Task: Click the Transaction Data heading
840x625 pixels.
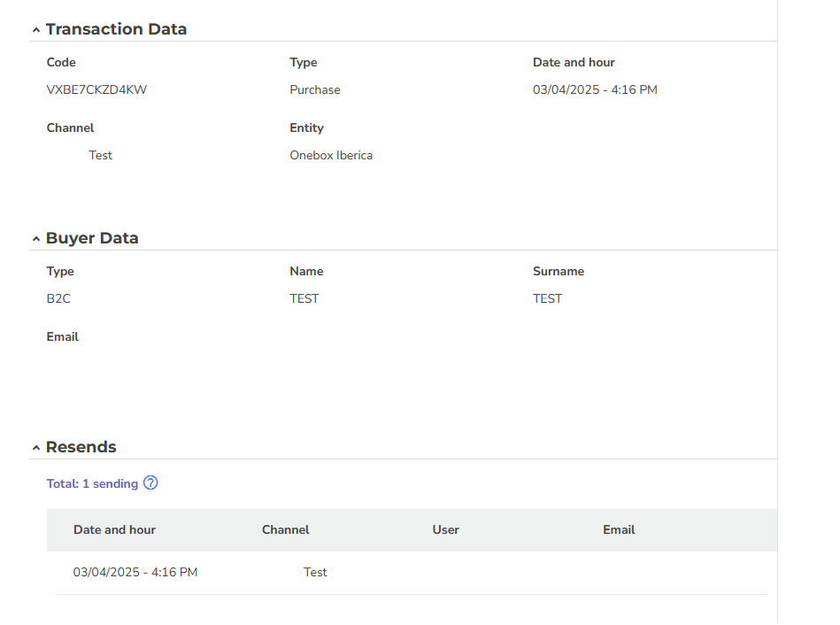Action: pyautogui.click(x=116, y=29)
